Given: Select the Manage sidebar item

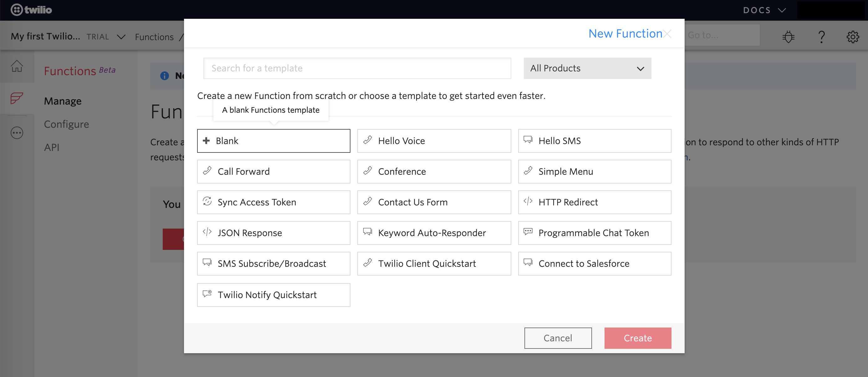Looking at the screenshot, I should click(x=63, y=100).
